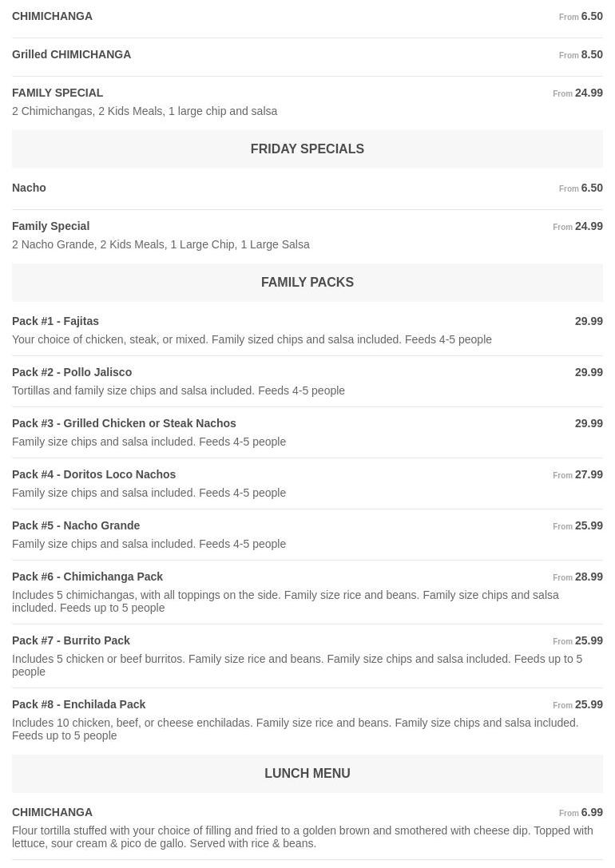This screenshot has width=615, height=868.
Task: Pick Pack #8 - Enchilada Pack
Action: [x=78, y=704]
